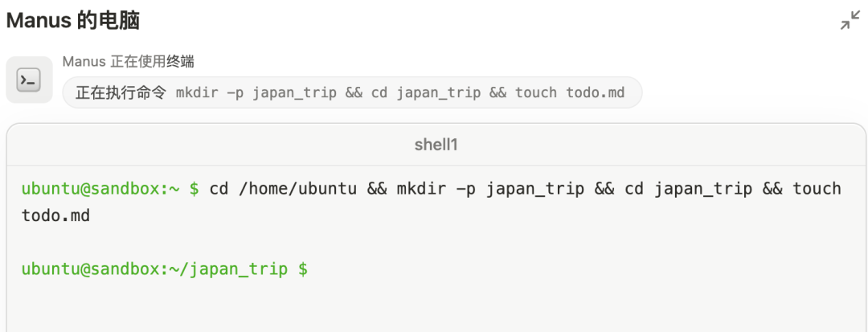Click the terminal icon beside the status text

(x=29, y=80)
